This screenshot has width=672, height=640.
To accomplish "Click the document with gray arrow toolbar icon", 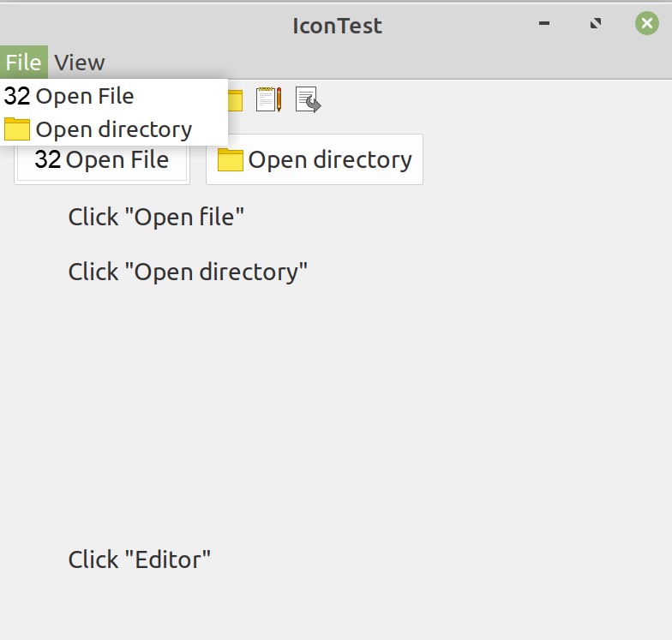I will [x=309, y=99].
